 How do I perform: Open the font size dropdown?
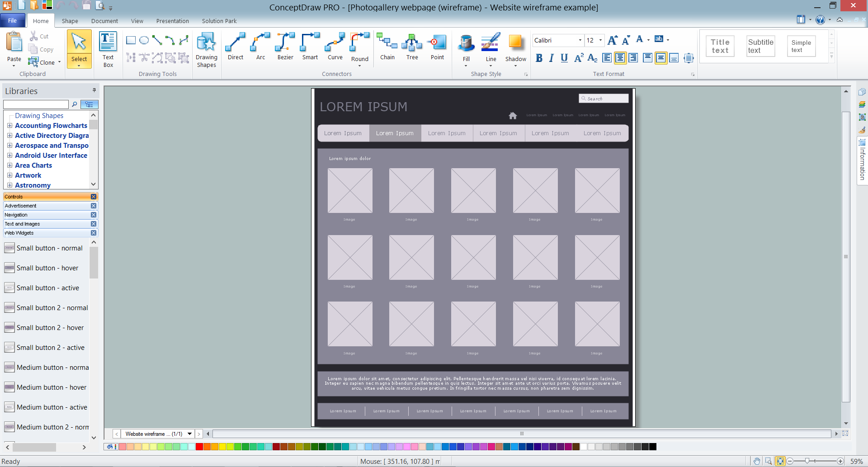click(x=600, y=40)
